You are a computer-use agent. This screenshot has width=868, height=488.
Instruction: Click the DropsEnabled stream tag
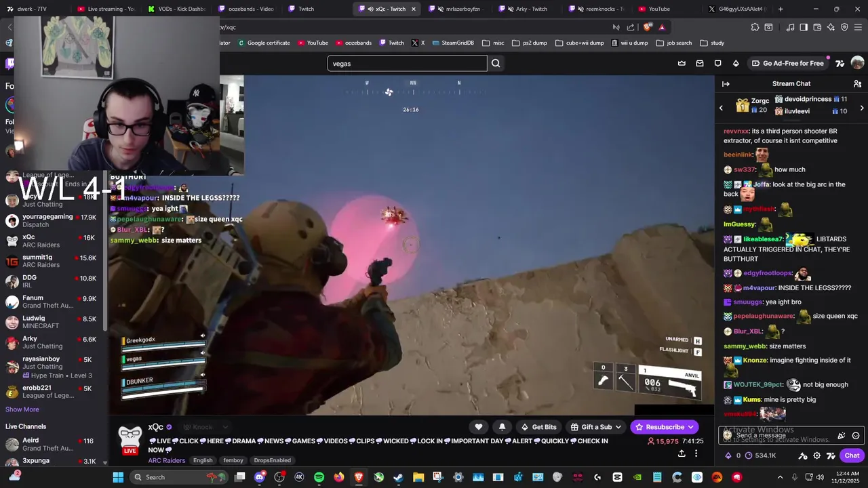point(272,460)
